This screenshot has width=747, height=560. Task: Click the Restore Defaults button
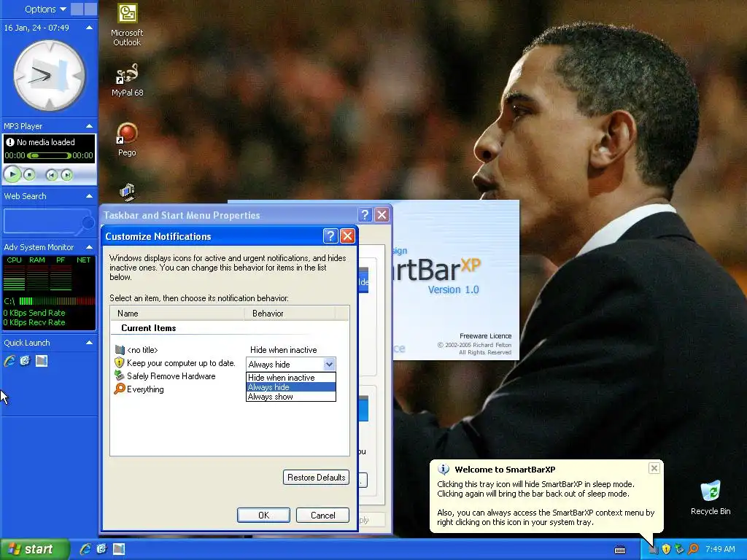tap(317, 478)
